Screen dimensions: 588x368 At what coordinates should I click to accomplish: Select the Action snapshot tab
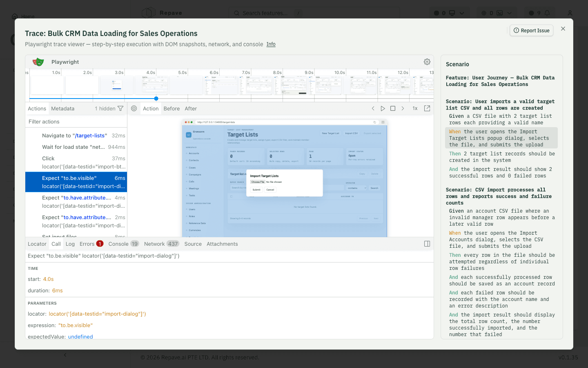151,109
